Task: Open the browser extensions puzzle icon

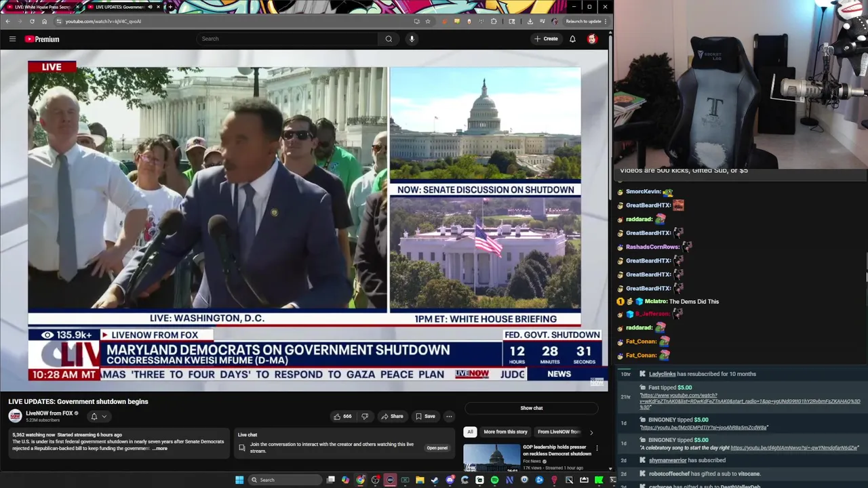Action: [494, 21]
